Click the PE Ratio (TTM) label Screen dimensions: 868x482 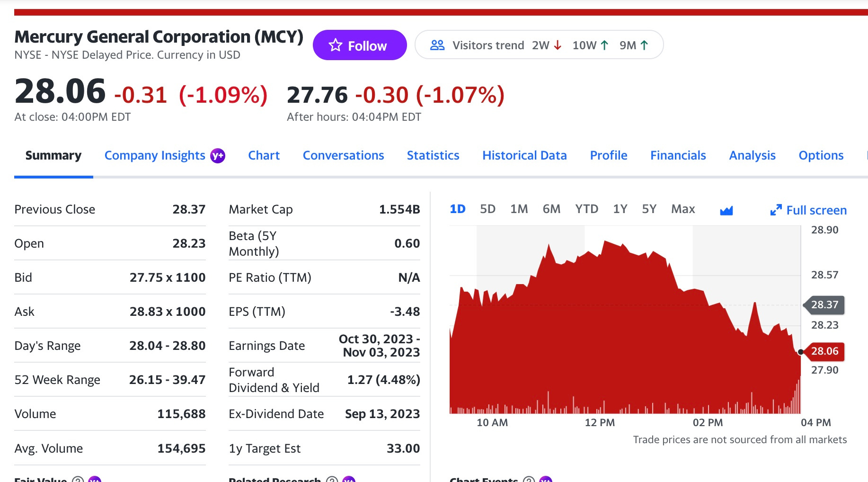[270, 277]
